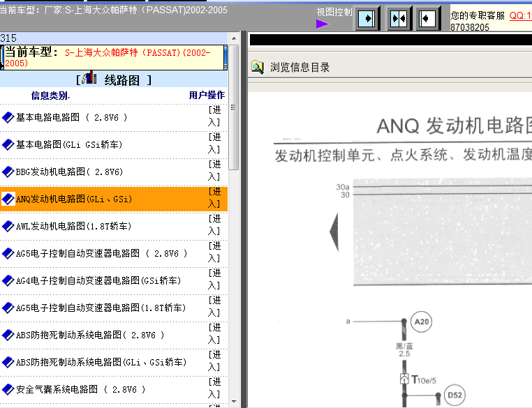This screenshot has height=408, width=532.
Task: Click book icon for 基本电路电路图 (2.8V6)
Action: point(8,117)
